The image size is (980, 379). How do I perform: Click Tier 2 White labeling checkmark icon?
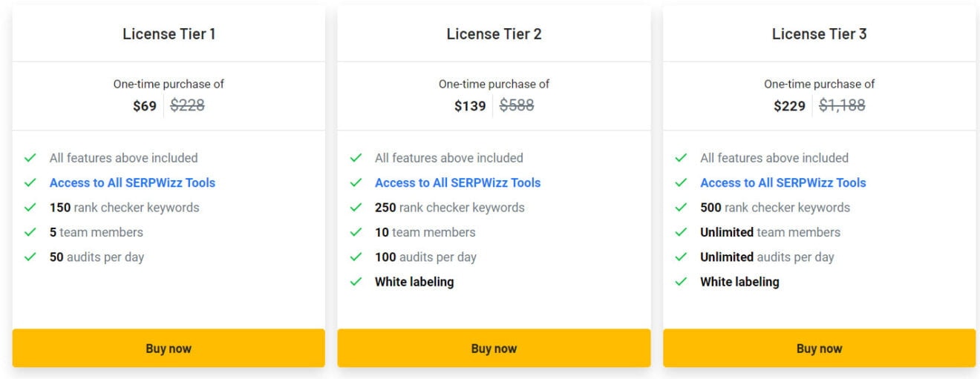coord(356,282)
